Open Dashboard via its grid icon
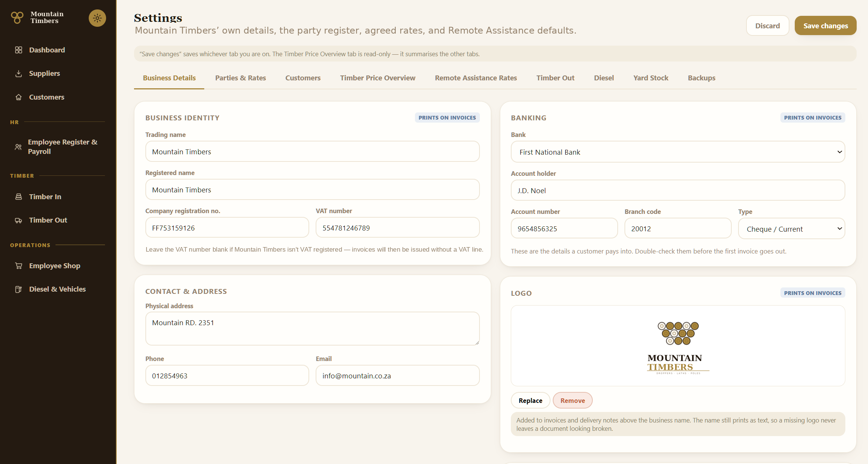 click(19, 50)
